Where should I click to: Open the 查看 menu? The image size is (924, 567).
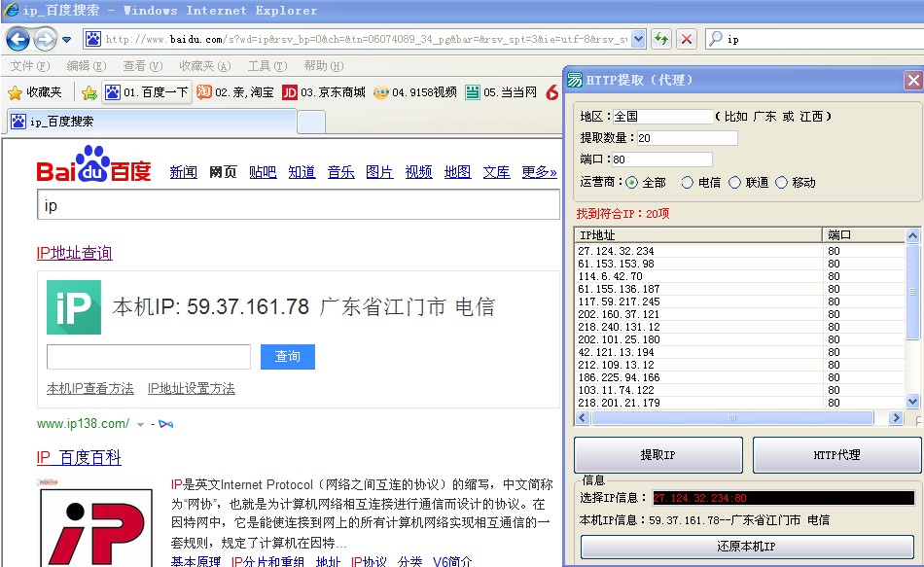click(x=143, y=66)
